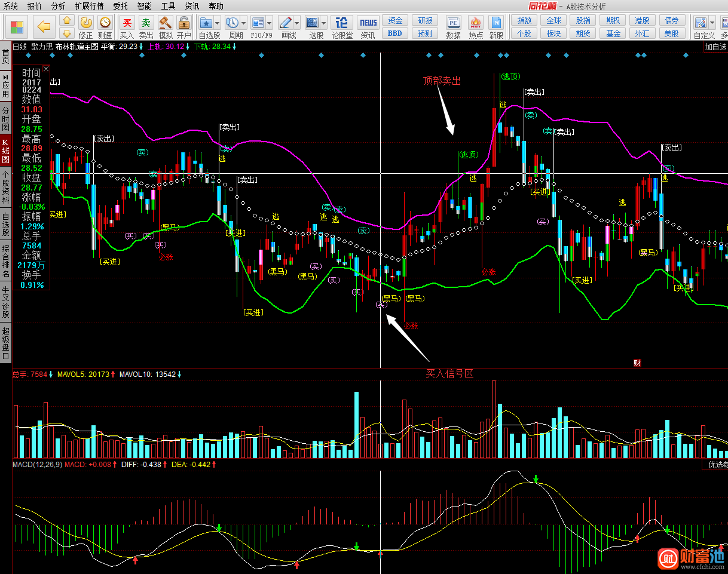Viewport: 728px width, 574px height.
Task: Expand the 自选股 dropdown arrow
Action: [218, 23]
